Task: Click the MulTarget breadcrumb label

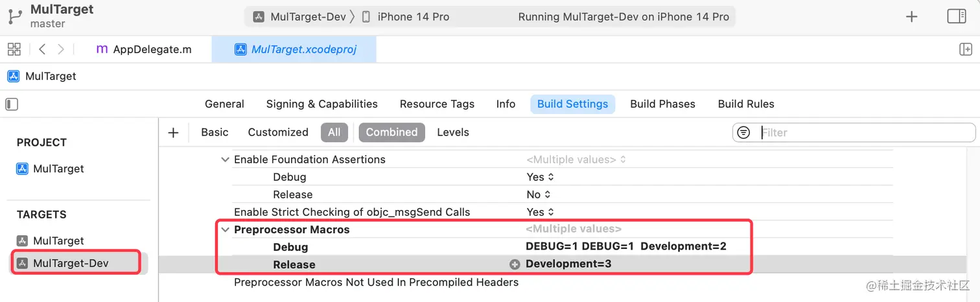Action: point(51,76)
